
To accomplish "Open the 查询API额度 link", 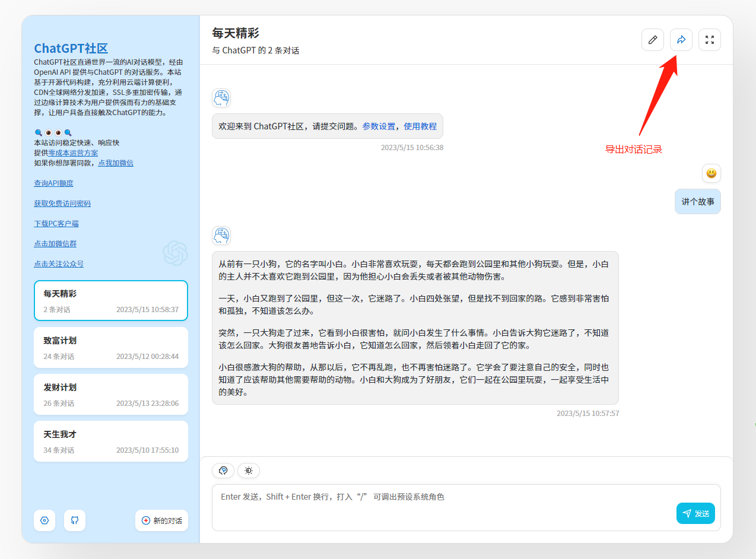I will click(53, 183).
